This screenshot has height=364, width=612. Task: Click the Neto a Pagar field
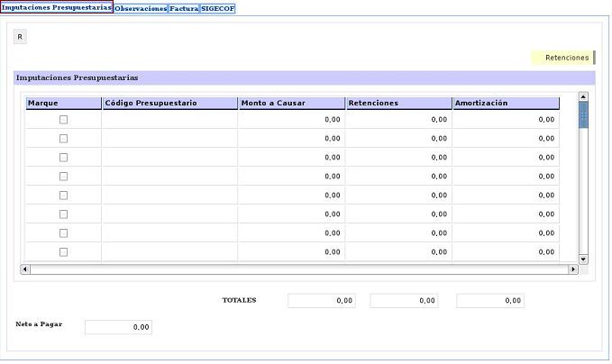tap(118, 327)
